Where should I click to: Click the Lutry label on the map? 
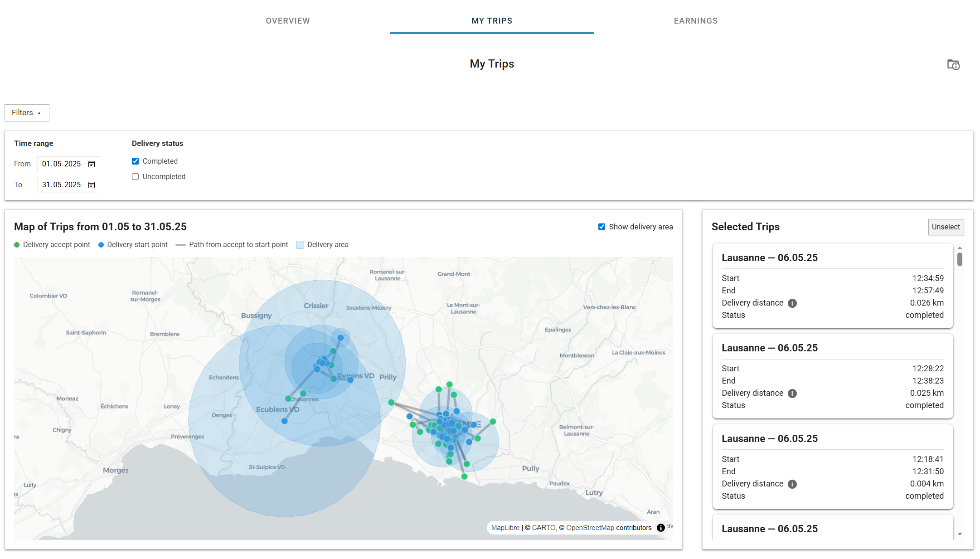[x=594, y=493]
